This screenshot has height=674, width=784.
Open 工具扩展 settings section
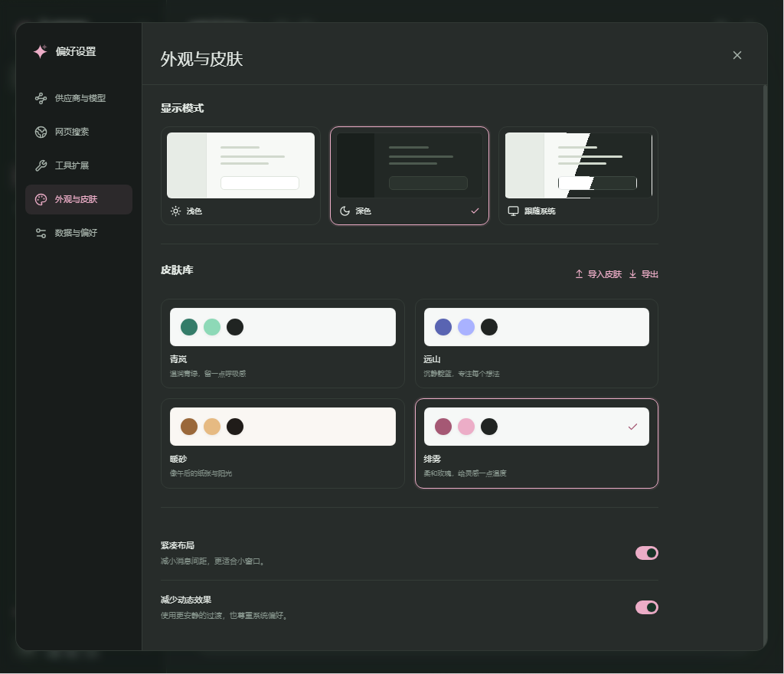click(79, 165)
